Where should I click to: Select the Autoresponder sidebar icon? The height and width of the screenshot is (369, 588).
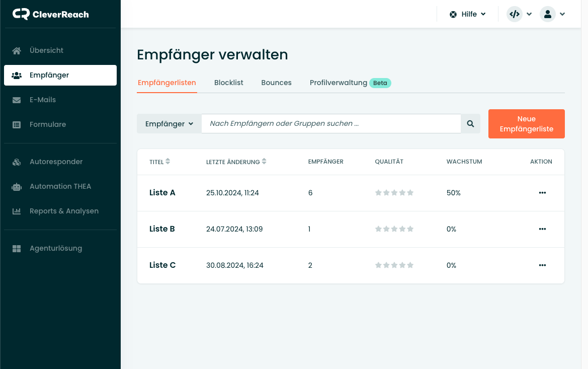tap(17, 162)
